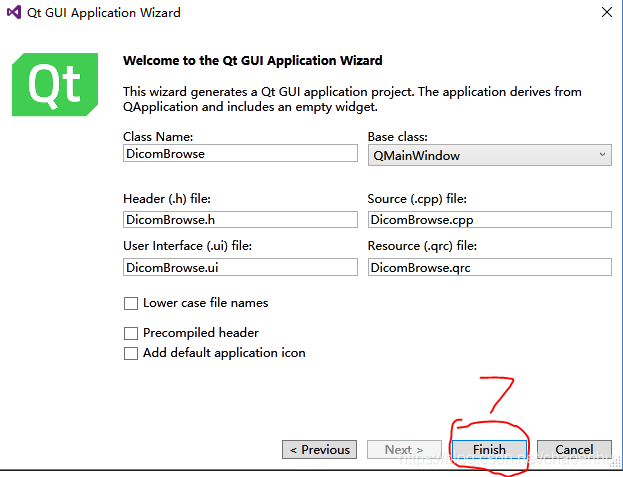This screenshot has height=477, width=623.
Task: Click the Add default application icon label text
Action: (224, 353)
